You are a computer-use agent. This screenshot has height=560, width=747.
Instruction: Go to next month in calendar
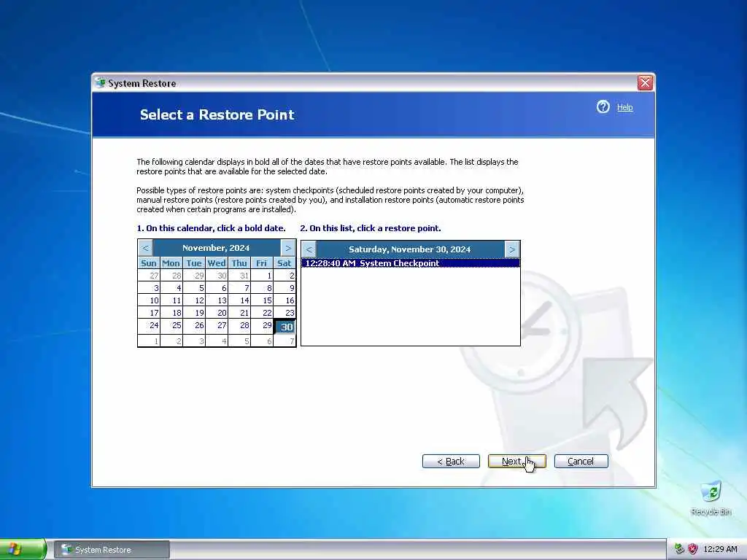click(x=287, y=248)
